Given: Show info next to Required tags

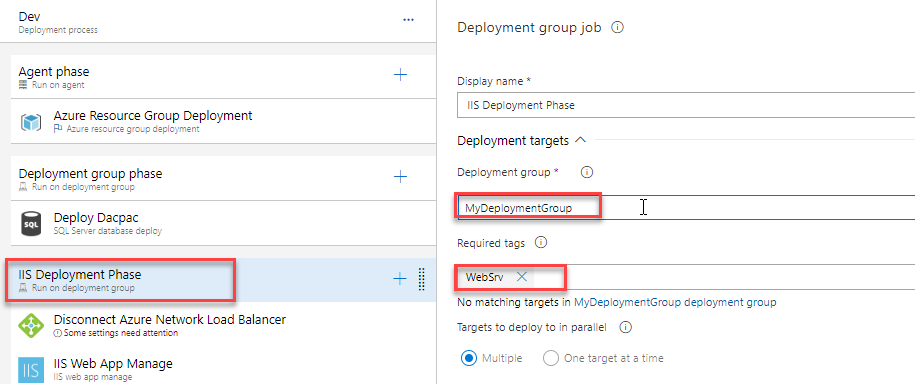Looking at the screenshot, I should 541,243.
